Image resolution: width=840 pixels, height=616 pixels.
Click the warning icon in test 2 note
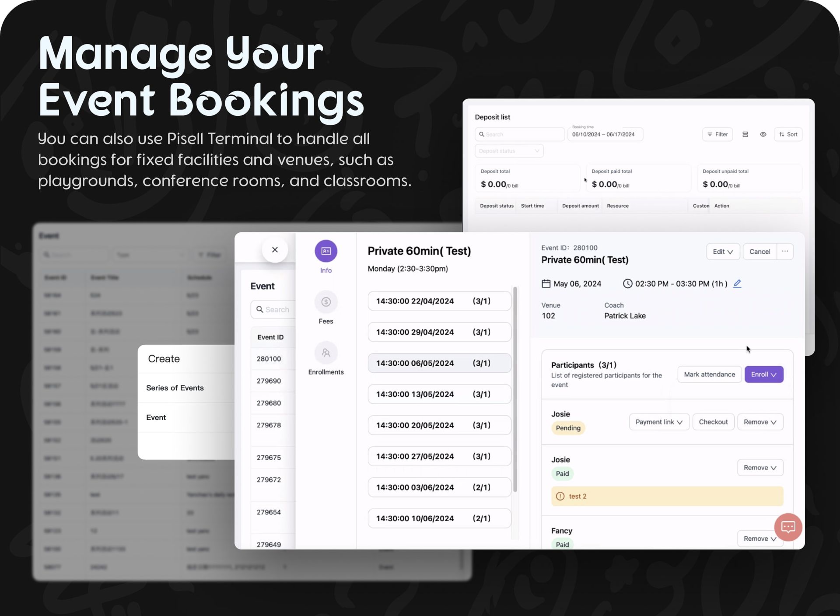(560, 496)
